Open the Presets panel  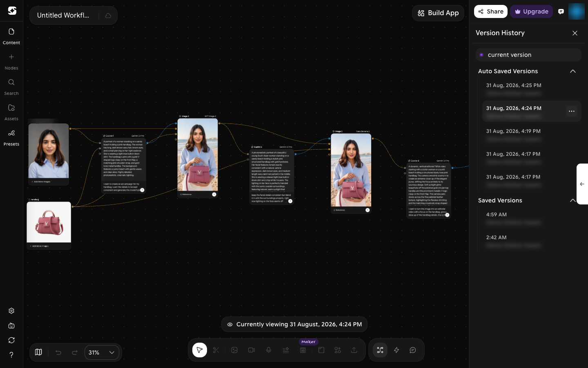point(11,137)
